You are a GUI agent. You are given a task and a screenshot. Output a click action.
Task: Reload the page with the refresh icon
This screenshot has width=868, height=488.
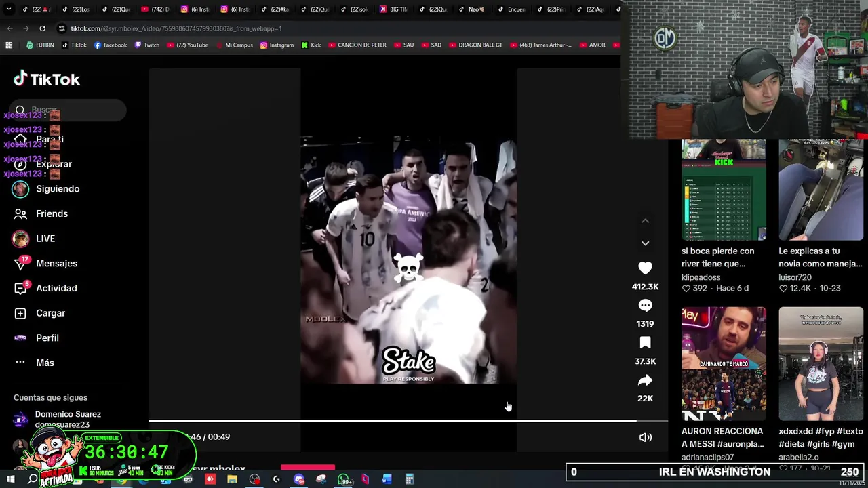pos(42,28)
